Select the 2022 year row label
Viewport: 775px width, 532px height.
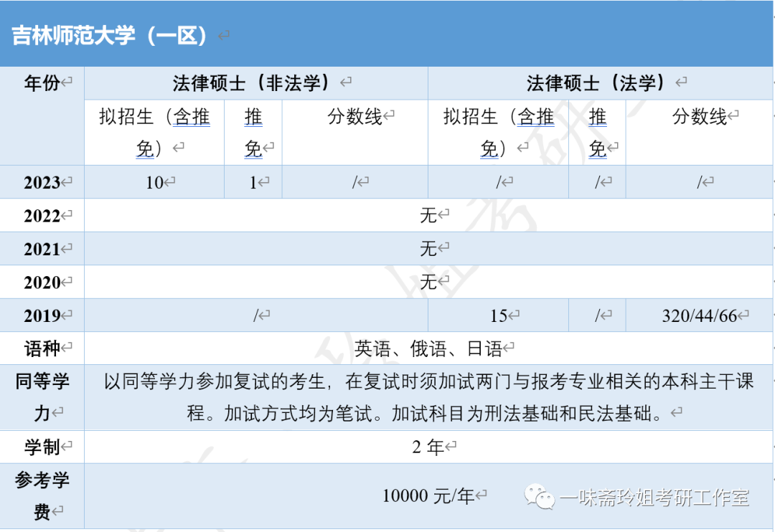click(x=42, y=216)
